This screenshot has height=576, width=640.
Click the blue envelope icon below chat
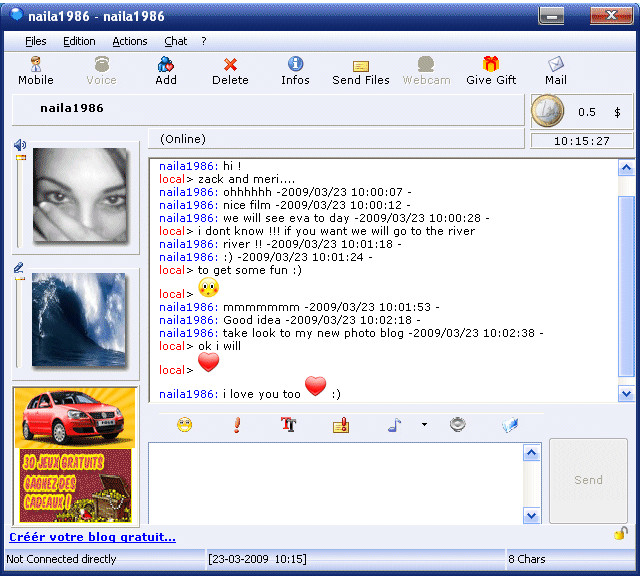510,425
